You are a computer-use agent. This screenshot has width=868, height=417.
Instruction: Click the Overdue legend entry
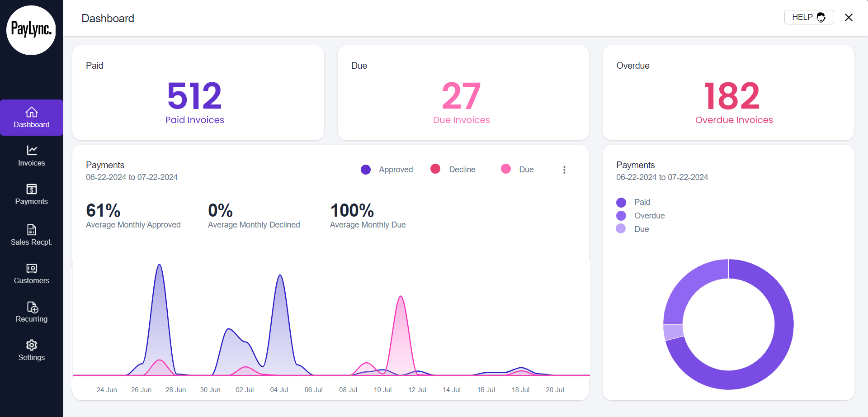click(x=640, y=216)
